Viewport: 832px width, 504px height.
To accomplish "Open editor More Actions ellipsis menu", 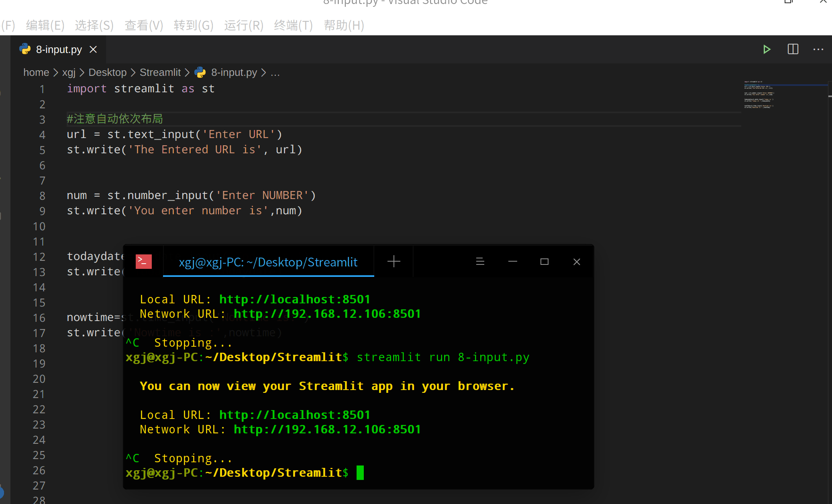I will (818, 49).
